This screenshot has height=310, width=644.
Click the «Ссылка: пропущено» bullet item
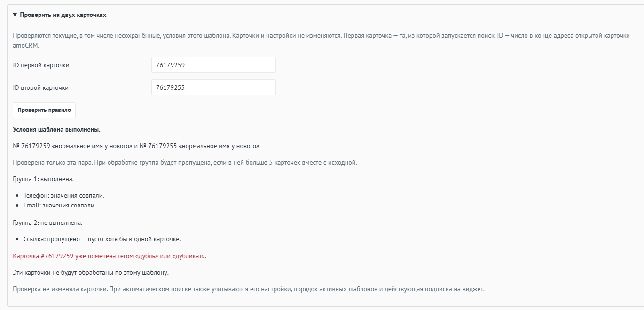click(x=102, y=239)
